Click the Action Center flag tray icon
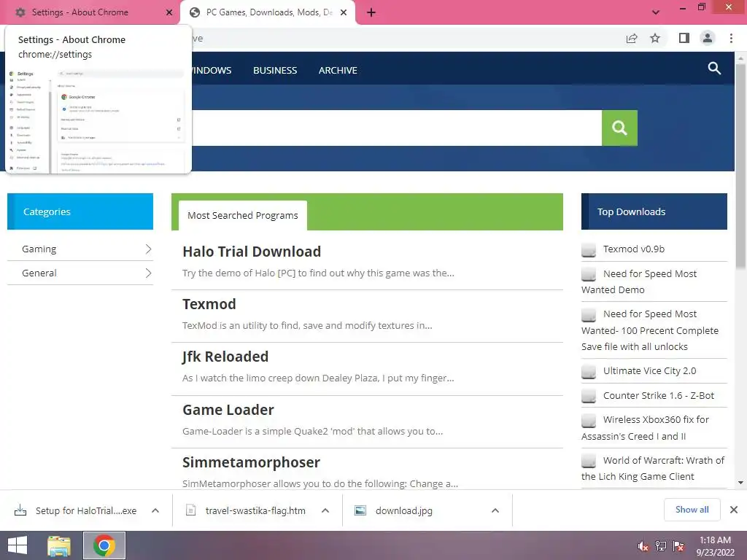The image size is (747, 560). pyautogui.click(x=678, y=546)
